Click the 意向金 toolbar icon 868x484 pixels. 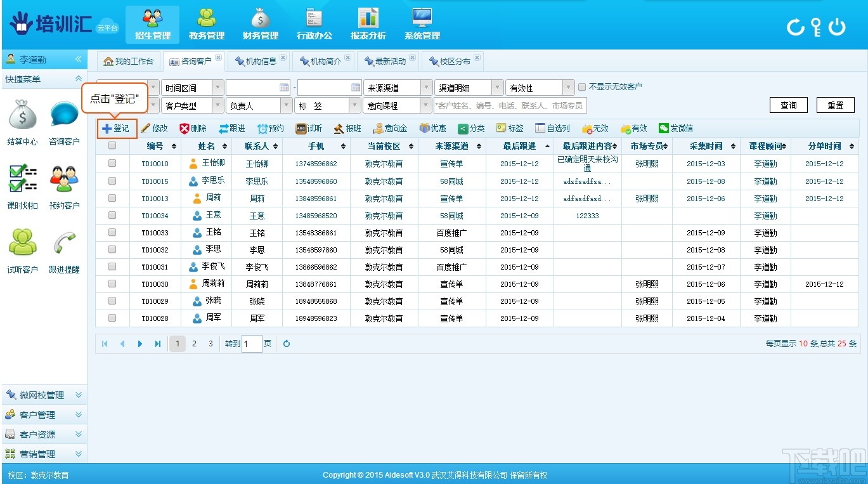click(x=379, y=129)
